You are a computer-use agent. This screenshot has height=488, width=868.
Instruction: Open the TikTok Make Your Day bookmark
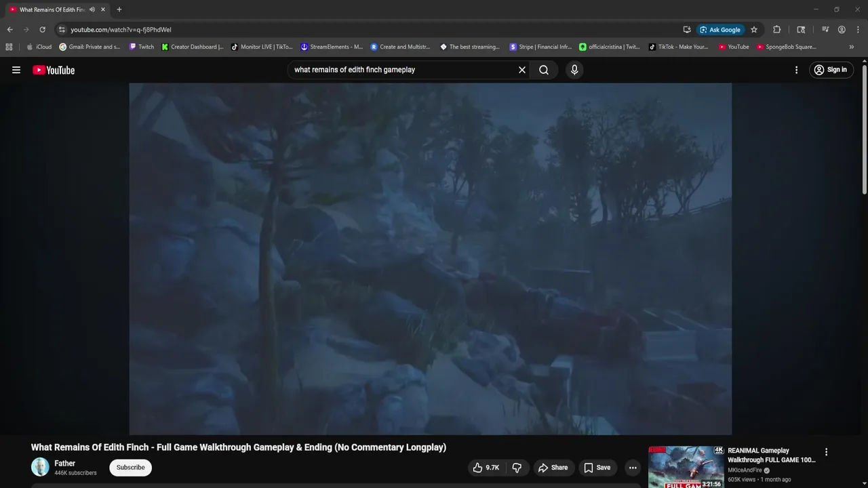[x=679, y=47]
